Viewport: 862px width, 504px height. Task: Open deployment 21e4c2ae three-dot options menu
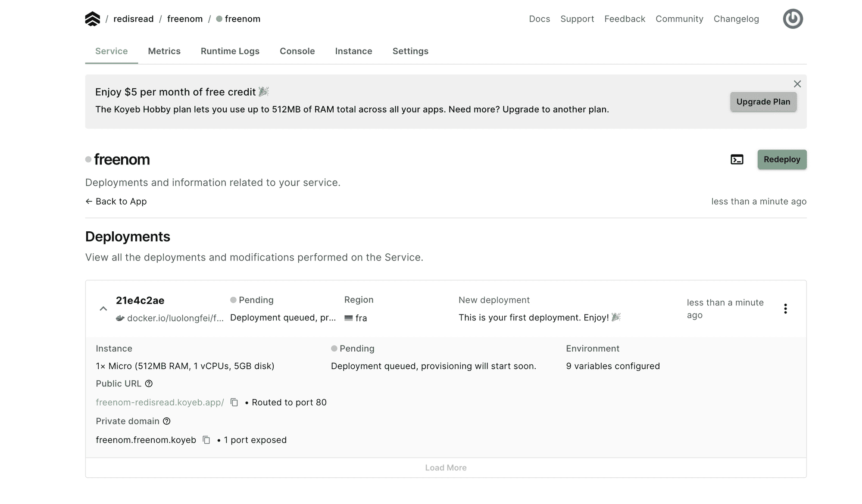pyautogui.click(x=785, y=308)
